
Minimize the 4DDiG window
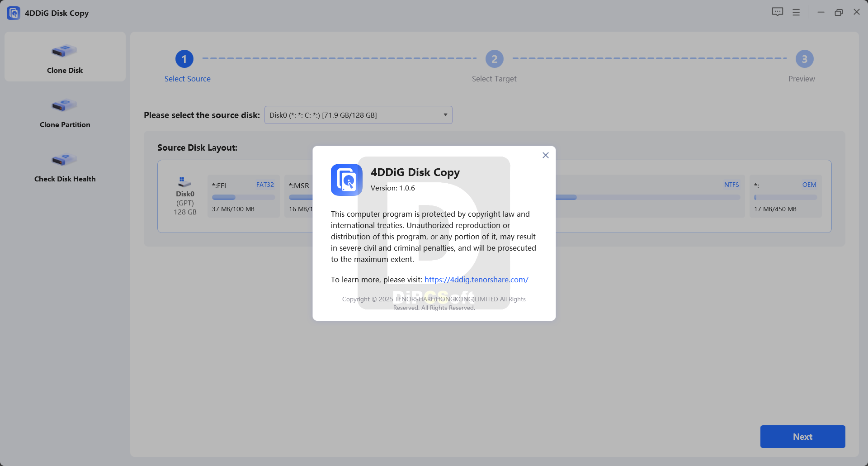(821, 12)
